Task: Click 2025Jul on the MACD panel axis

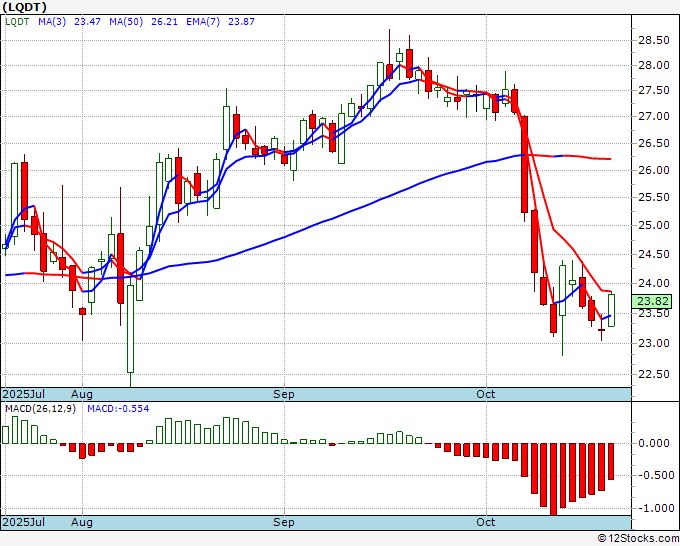Action: [x=24, y=522]
